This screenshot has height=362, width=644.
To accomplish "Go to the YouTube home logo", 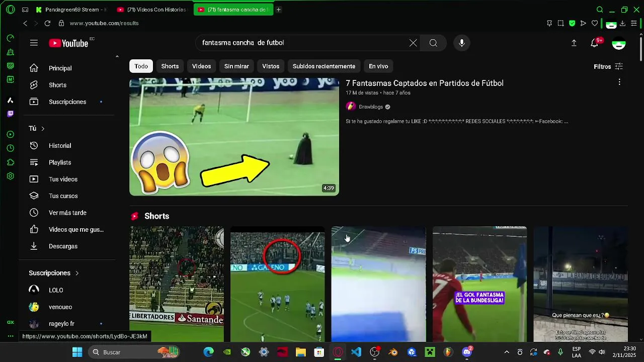I will coord(68,43).
